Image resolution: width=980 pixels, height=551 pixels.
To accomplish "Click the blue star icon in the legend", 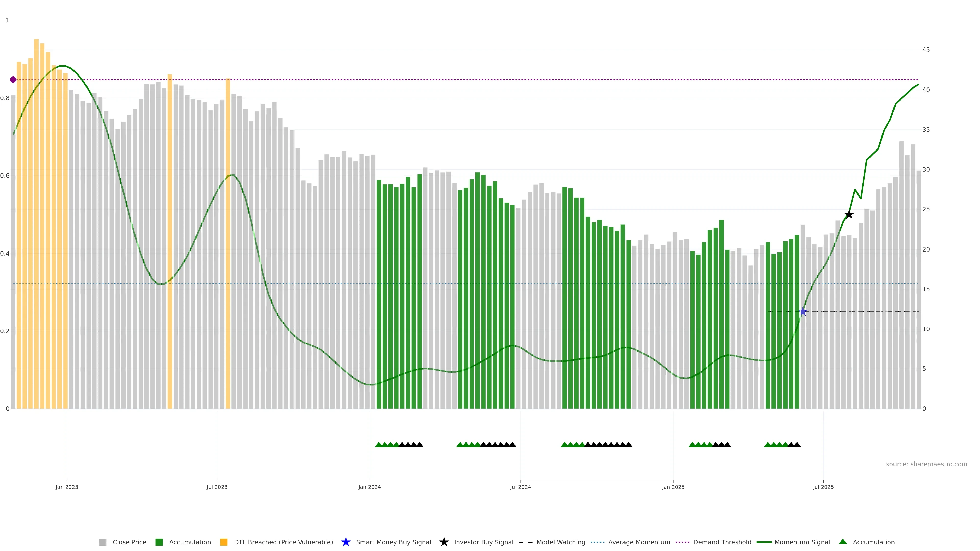I will click(x=346, y=542).
